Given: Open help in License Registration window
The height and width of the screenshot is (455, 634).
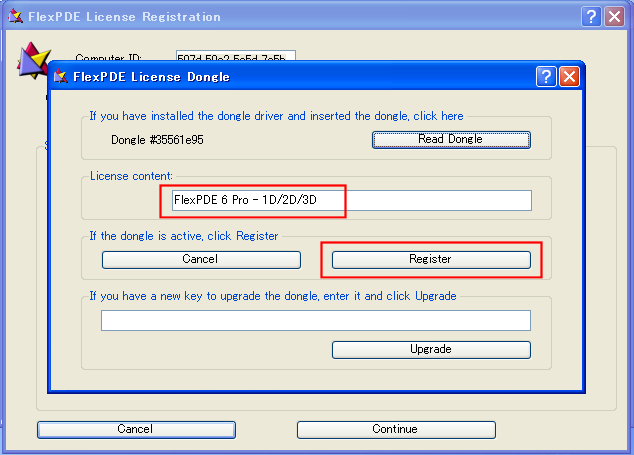Looking at the screenshot, I should (591, 17).
